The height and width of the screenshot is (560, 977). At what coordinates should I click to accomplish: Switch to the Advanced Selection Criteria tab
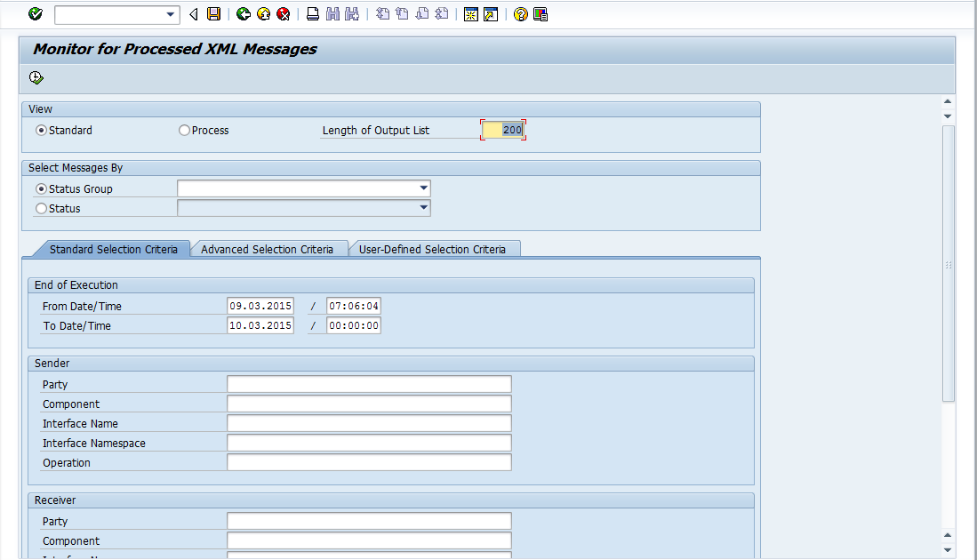269,249
